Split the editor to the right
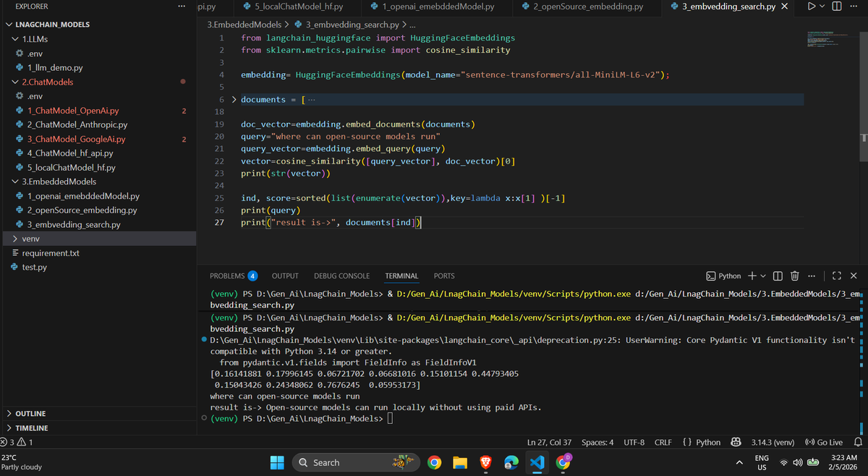This screenshot has width=868, height=476. [x=836, y=7]
